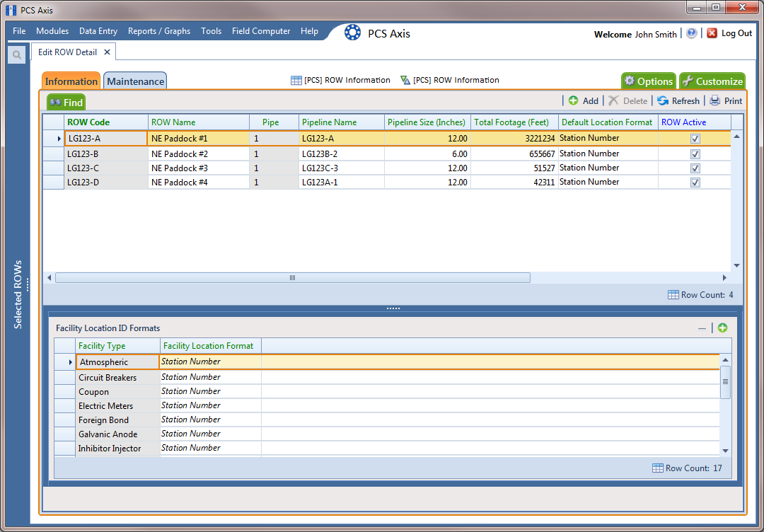Image resolution: width=764 pixels, height=532 pixels.
Task: Open the Reports / Graphs menu
Action: (159, 30)
